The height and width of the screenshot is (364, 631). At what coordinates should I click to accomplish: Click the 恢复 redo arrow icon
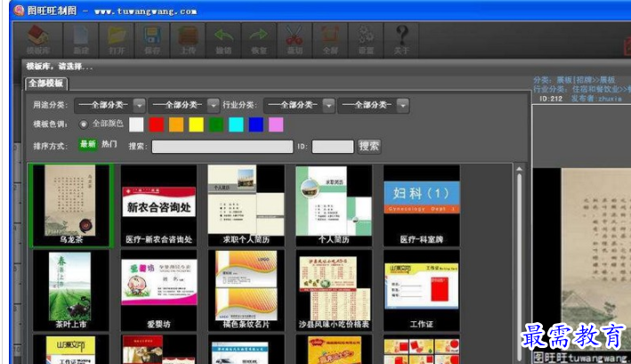point(259,40)
